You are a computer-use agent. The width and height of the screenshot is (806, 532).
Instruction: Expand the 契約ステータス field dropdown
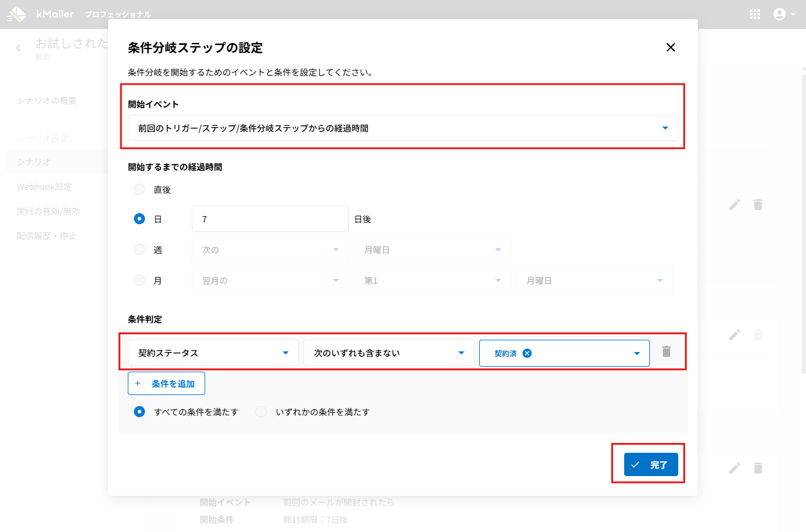(x=213, y=353)
